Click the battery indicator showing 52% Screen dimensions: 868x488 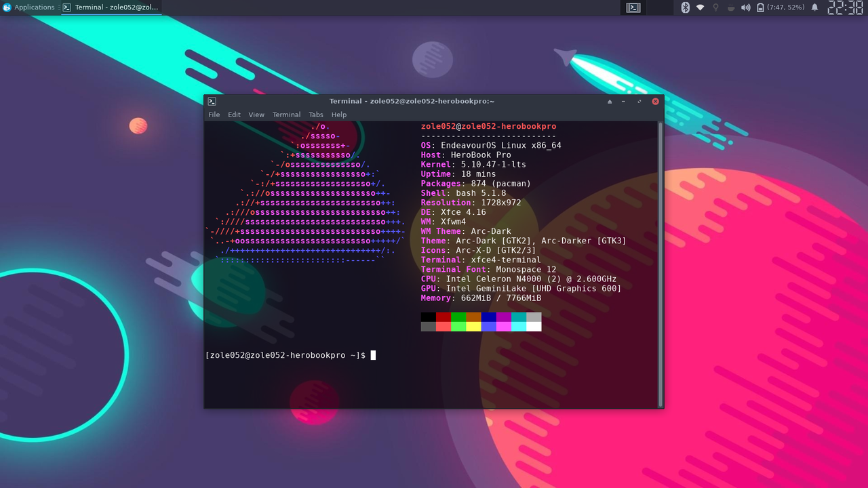(781, 7)
